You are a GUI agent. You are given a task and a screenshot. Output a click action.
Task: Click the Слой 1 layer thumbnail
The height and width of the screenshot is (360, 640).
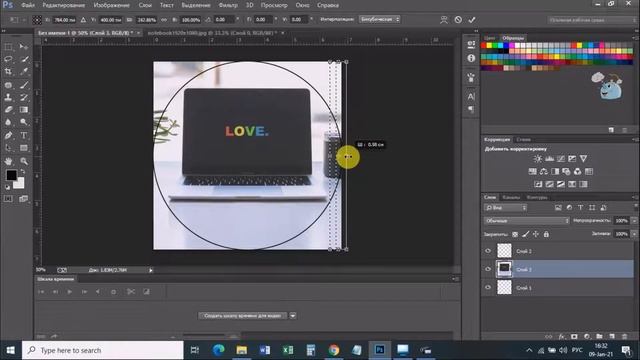pos(504,287)
